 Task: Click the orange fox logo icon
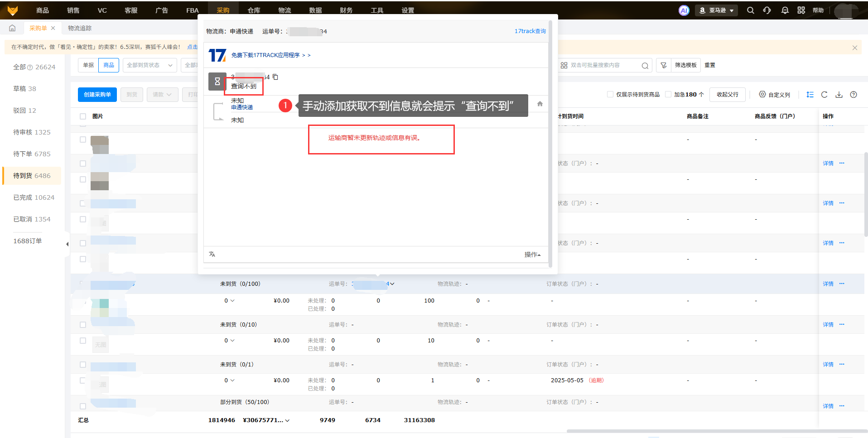point(13,10)
